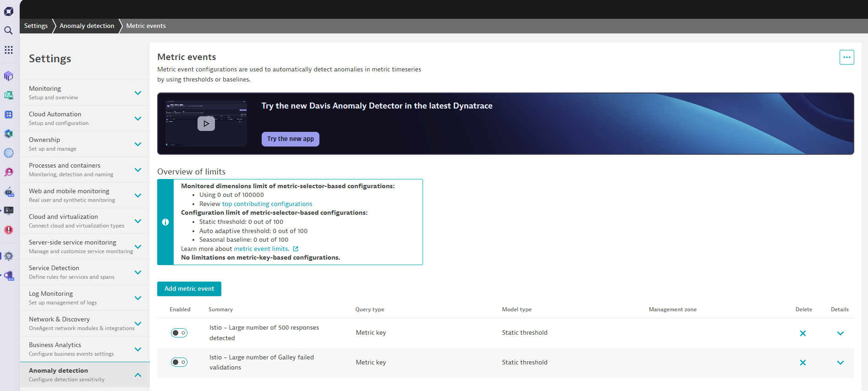Open the three-dots more options menu

click(846, 57)
